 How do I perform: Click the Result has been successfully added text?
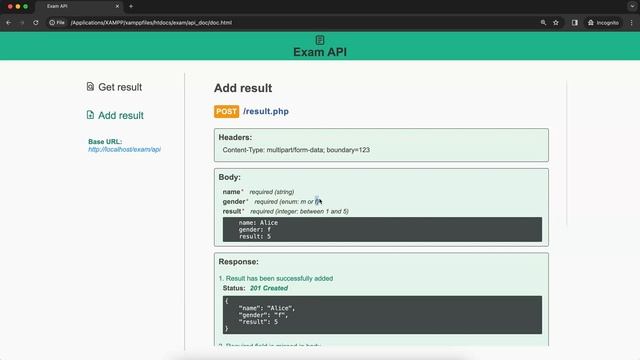(279, 278)
